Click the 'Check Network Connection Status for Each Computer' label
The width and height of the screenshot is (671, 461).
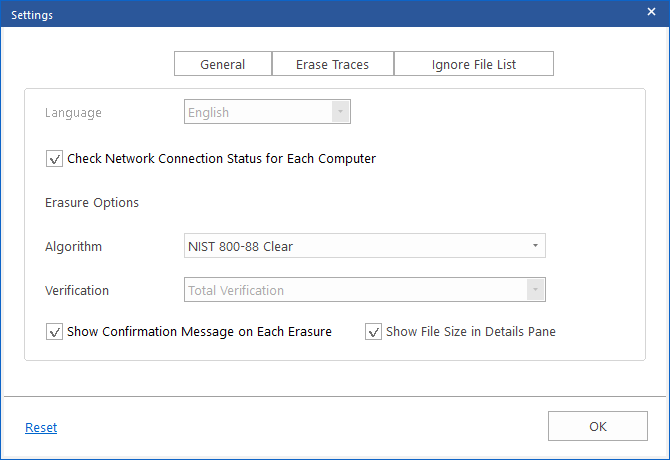(221, 158)
